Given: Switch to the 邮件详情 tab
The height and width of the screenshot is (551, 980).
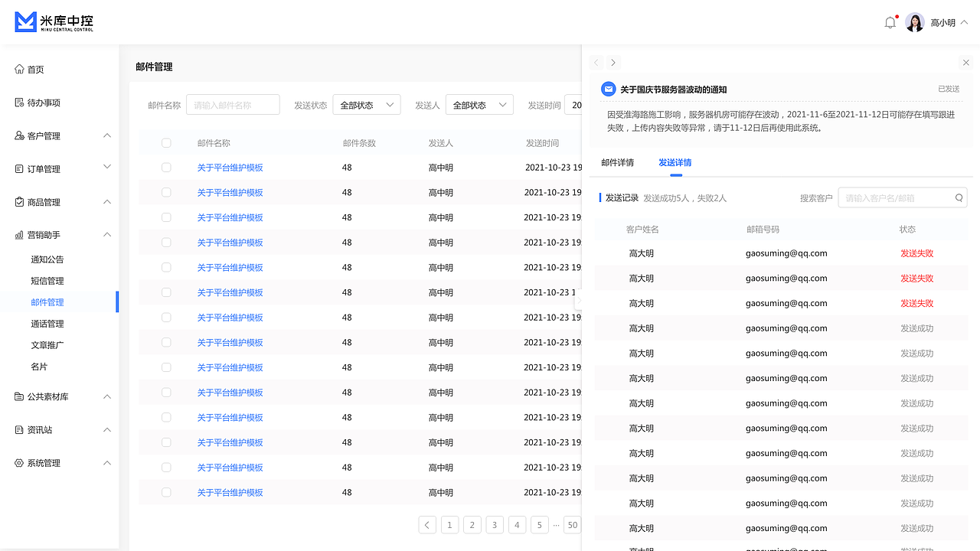Looking at the screenshot, I should pyautogui.click(x=617, y=163).
